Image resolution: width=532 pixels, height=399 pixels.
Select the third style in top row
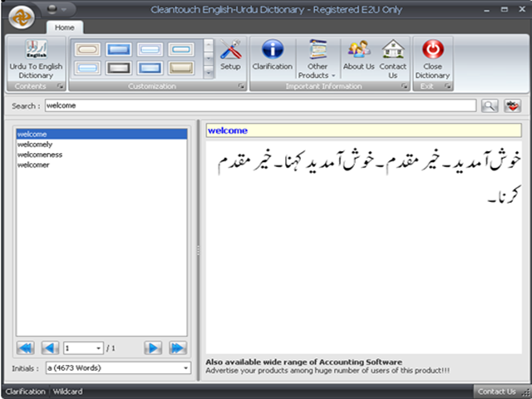(x=150, y=50)
